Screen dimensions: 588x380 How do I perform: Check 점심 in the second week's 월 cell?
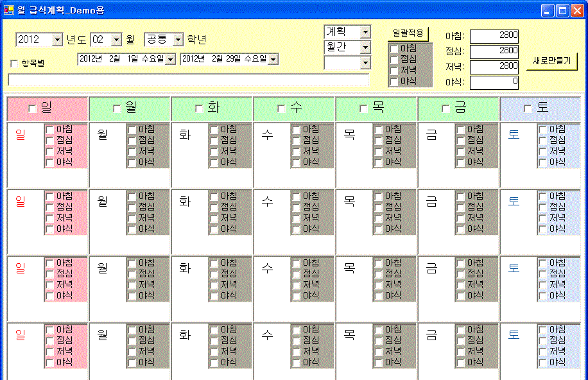[x=132, y=207]
